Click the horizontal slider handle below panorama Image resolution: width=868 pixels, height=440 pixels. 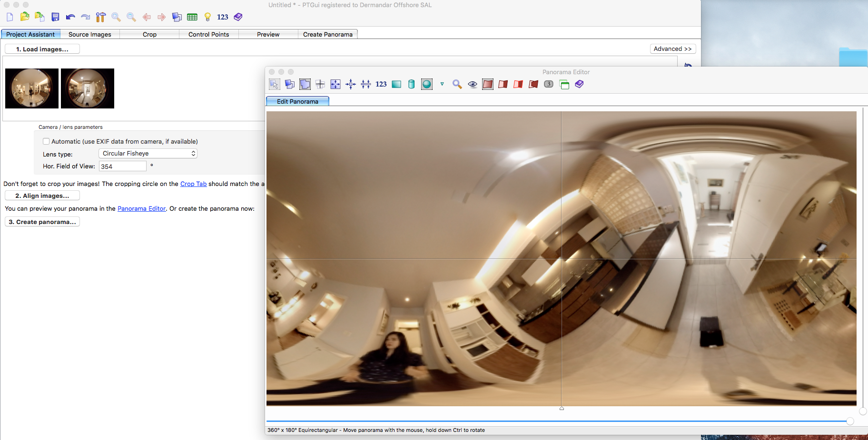click(850, 421)
